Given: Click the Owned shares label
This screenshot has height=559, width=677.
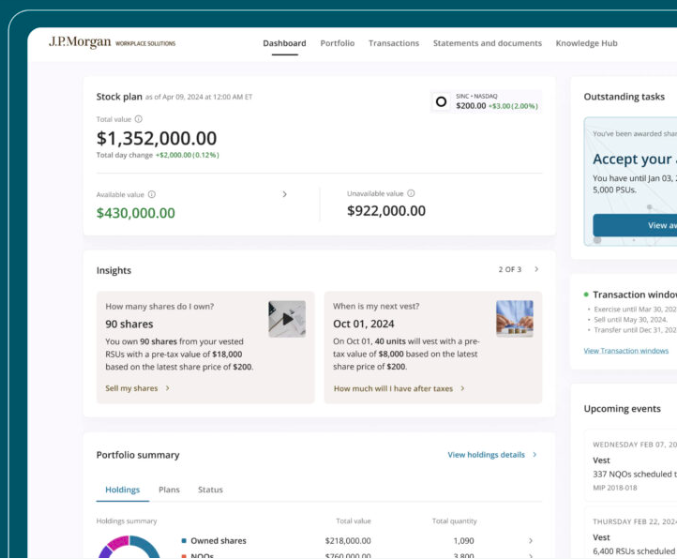Looking at the screenshot, I should pyautogui.click(x=218, y=540).
